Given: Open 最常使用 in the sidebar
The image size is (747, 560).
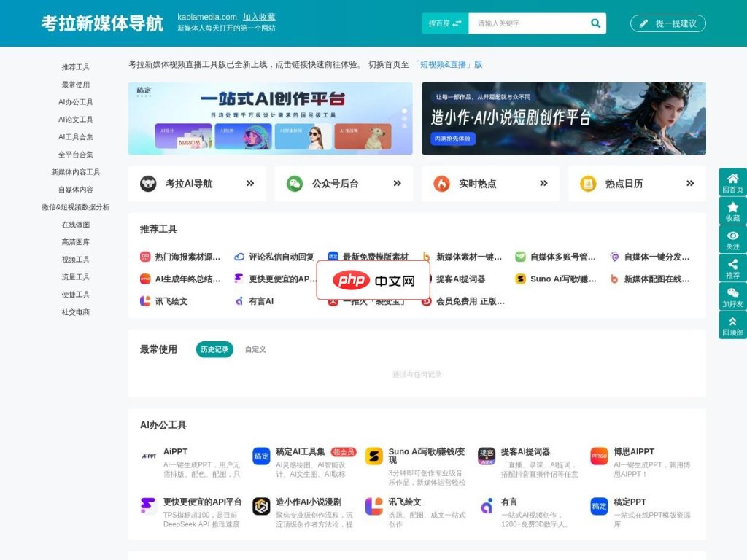Looking at the screenshot, I should (x=75, y=85).
